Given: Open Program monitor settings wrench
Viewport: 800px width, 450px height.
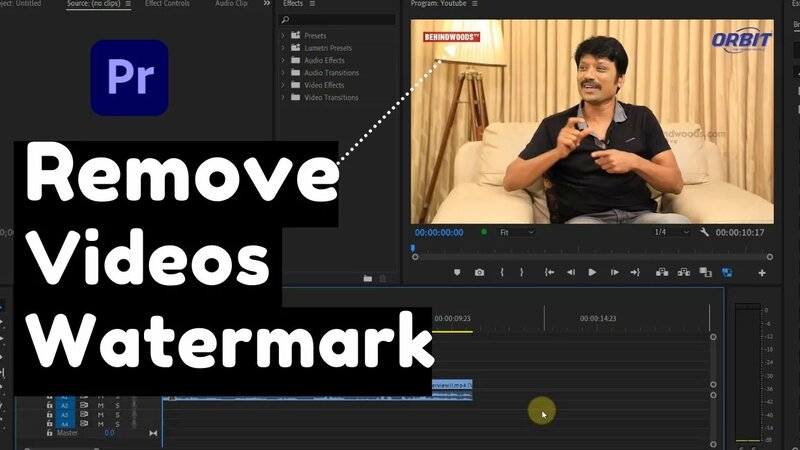Looking at the screenshot, I should tap(705, 232).
